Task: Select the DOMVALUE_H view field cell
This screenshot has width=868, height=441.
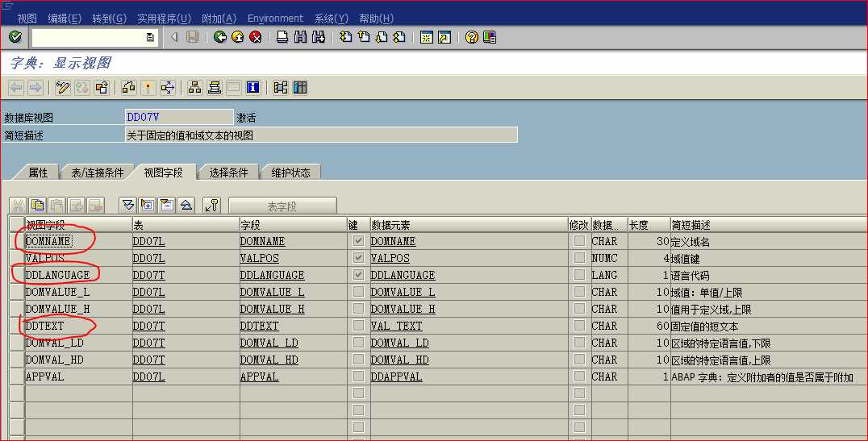Action: 78,309
